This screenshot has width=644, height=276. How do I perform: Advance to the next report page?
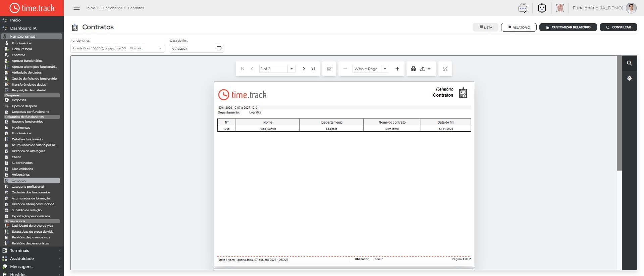(x=304, y=69)
